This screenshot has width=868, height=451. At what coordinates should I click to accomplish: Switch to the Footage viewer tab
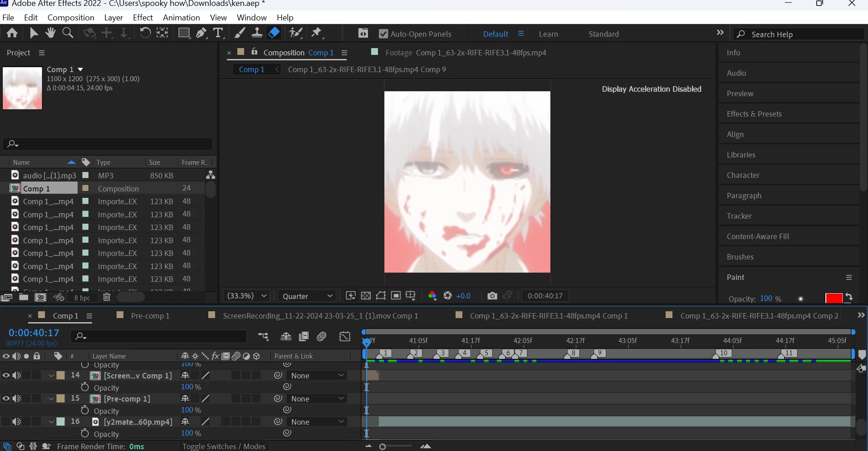coord(466,53)
